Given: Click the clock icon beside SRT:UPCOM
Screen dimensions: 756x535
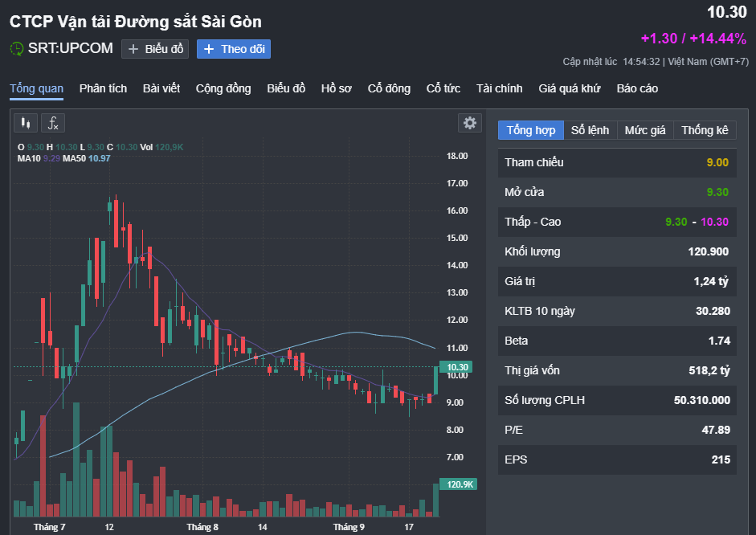Looking at the screenshot, I should point(17,49).
